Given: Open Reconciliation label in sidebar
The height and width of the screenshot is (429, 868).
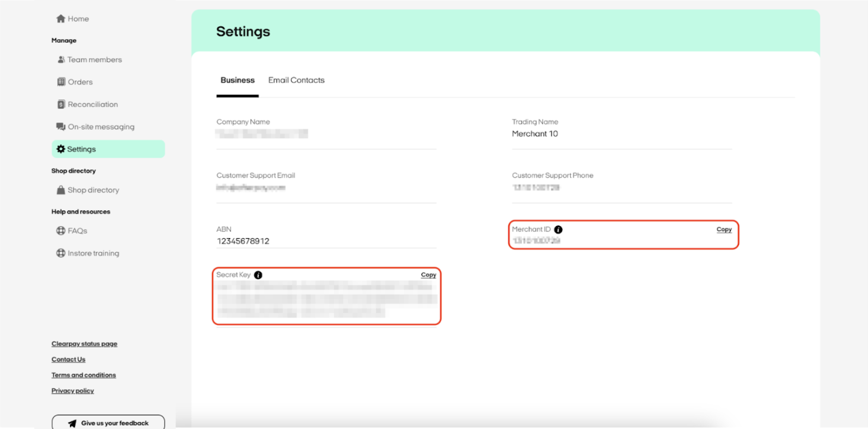Looking at the screenshot, I should (x=93, y=104).
